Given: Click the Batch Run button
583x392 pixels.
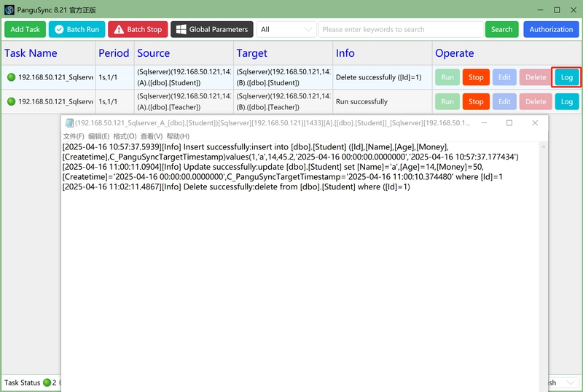Looking at the screenshot, I should pyautogui.click(x=77, y=29).
